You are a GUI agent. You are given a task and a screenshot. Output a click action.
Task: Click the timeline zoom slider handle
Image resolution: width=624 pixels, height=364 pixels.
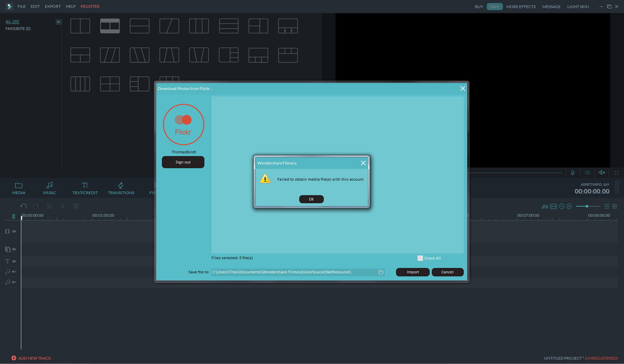pos(587,206)
